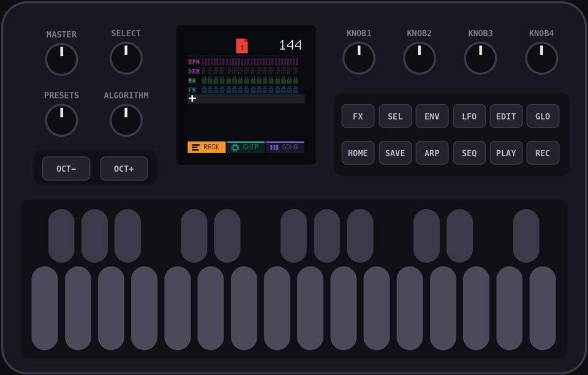Screen dimensions: 588x375
Task: Open the SONG tab
Action: coord(285,147)
